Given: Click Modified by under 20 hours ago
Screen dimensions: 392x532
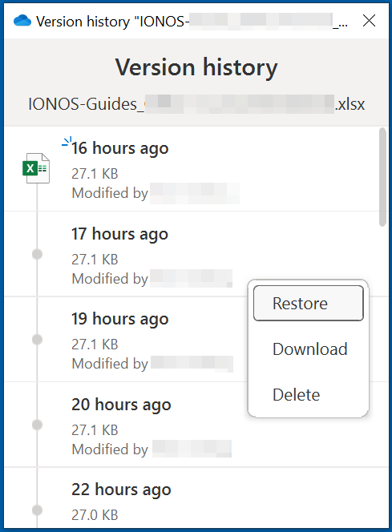Looking at the screenshot, I should point(110,449).
